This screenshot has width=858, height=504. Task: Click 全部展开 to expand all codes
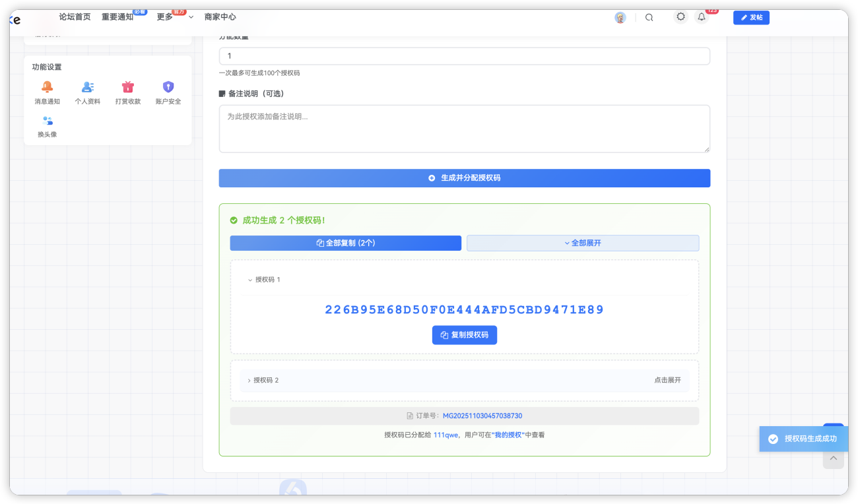583,243
